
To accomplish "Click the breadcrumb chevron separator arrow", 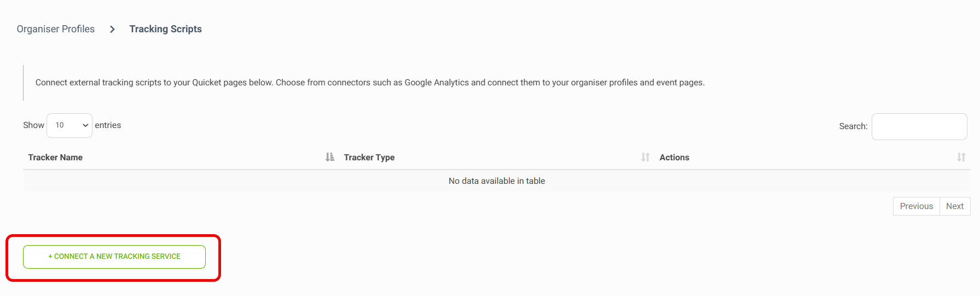I will [112, 29].
